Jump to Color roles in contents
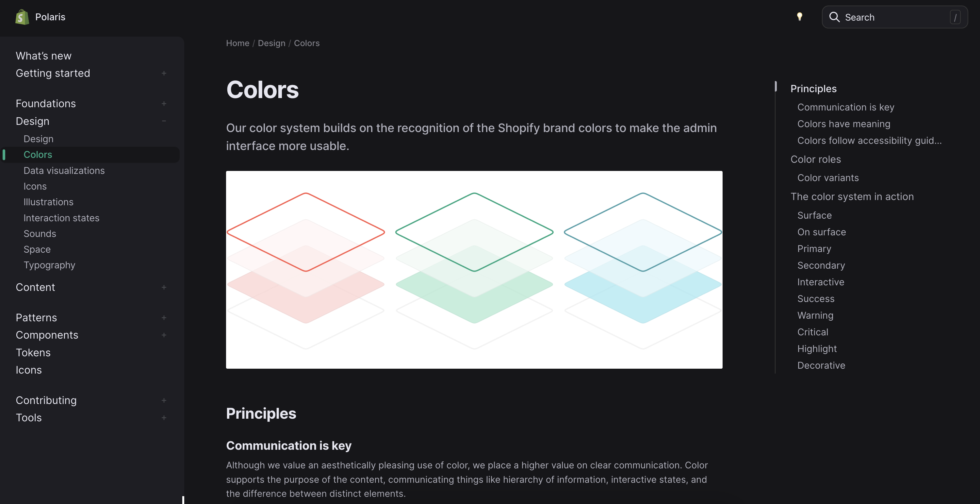 (x=815, y=159)
